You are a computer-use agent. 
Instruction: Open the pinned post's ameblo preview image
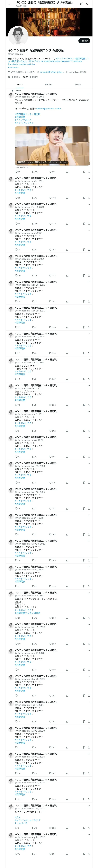coord(52,146)
